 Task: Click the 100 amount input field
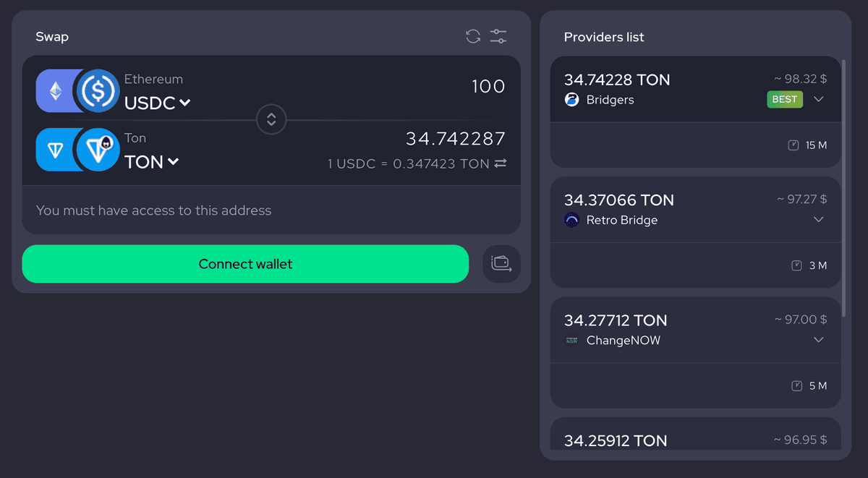(488, 86)
